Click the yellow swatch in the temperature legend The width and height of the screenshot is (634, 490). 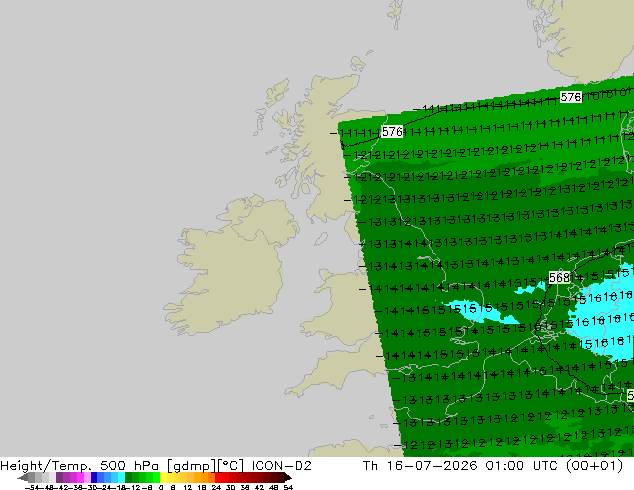click(163, 477)
